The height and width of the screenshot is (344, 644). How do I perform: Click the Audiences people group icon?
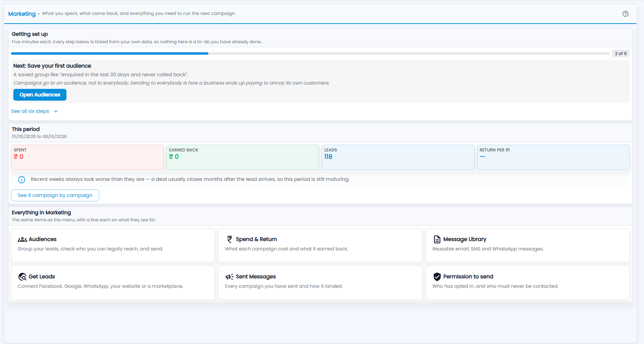tap(22, 239)
